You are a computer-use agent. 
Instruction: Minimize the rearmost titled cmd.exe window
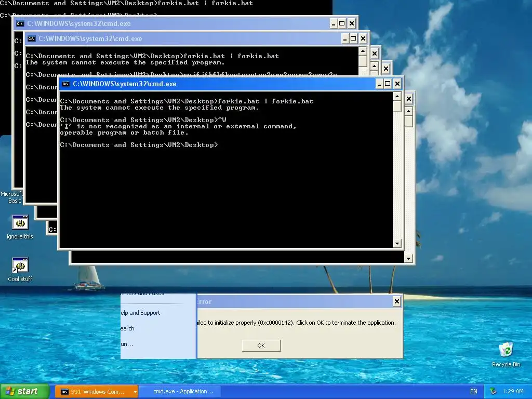tap(334, 24)
